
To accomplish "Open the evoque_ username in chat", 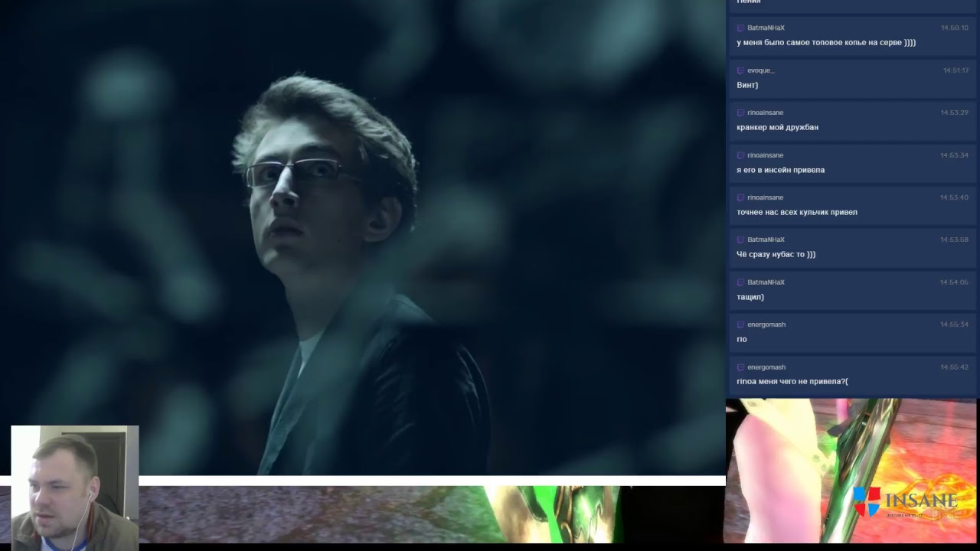I will pyautogui.click(x=761, y=70).
